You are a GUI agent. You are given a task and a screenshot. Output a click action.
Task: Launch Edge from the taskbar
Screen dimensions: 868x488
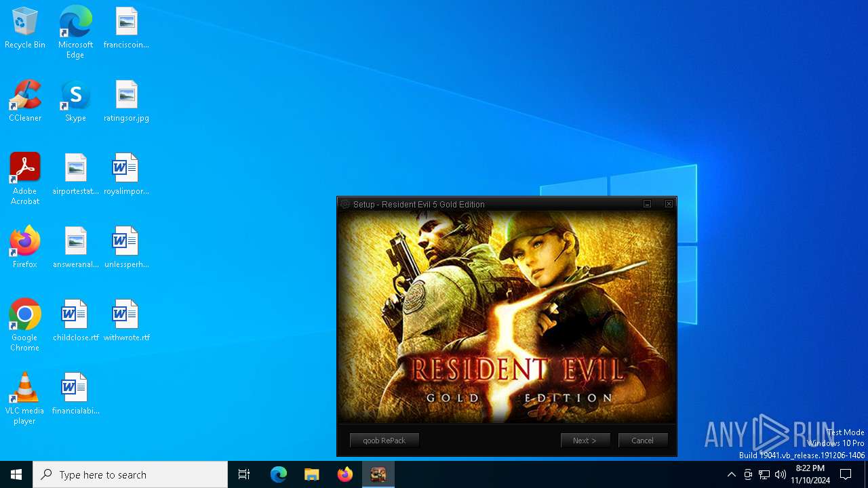click(279, 474)
